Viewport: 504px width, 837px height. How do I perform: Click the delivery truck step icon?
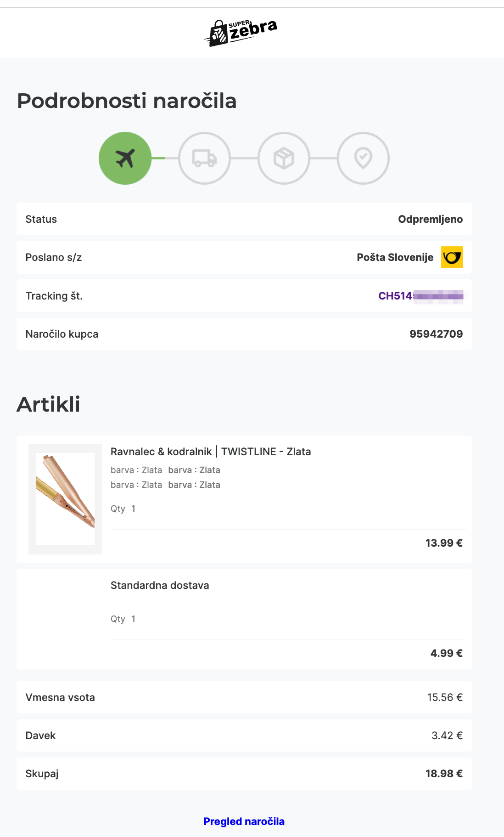pos(204,158)
